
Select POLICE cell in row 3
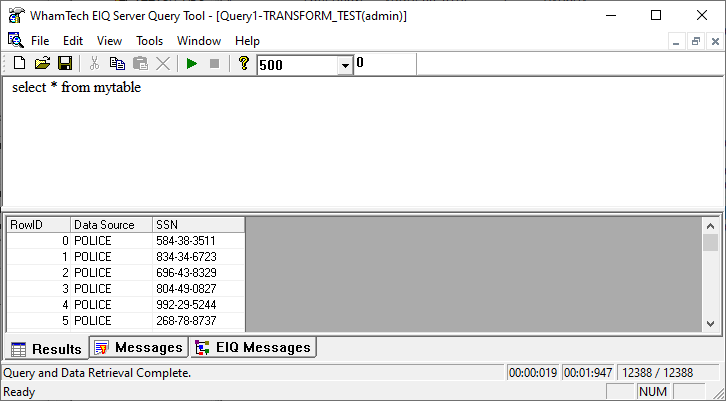pyautogui.click(x=112, y=288)
